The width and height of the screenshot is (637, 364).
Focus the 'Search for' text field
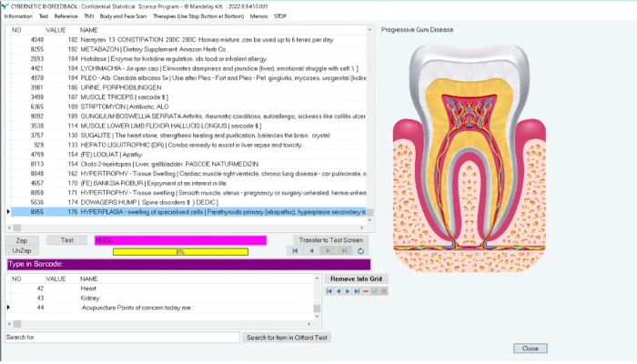pos(121,338)
